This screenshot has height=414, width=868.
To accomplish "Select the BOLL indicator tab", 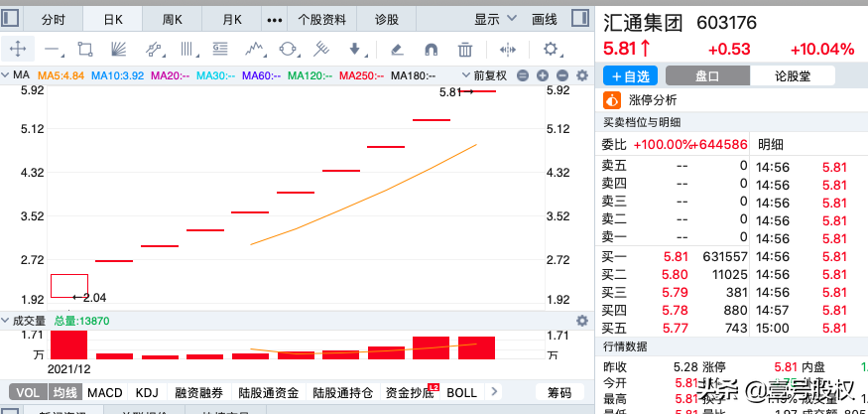I will click(461, 392).
